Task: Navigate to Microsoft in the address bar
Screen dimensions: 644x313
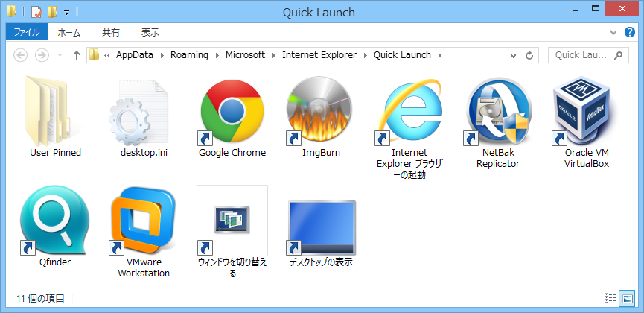Action: [245, 55]
